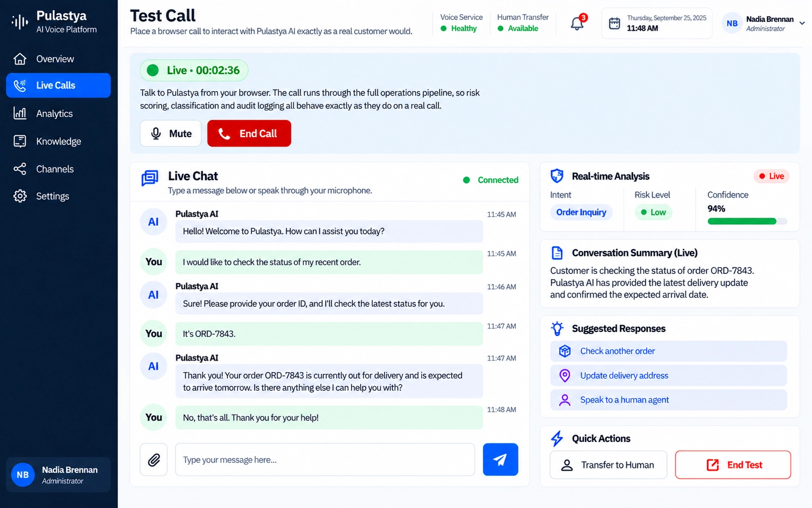Viewport: 812px width, 508px height.
Task: Click Transfer to Human button
Action: 608,465
